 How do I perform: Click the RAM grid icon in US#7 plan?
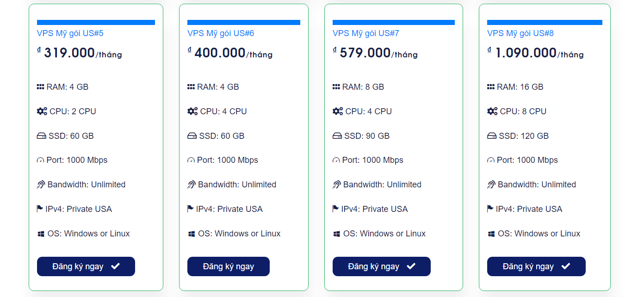click(336, 87)
